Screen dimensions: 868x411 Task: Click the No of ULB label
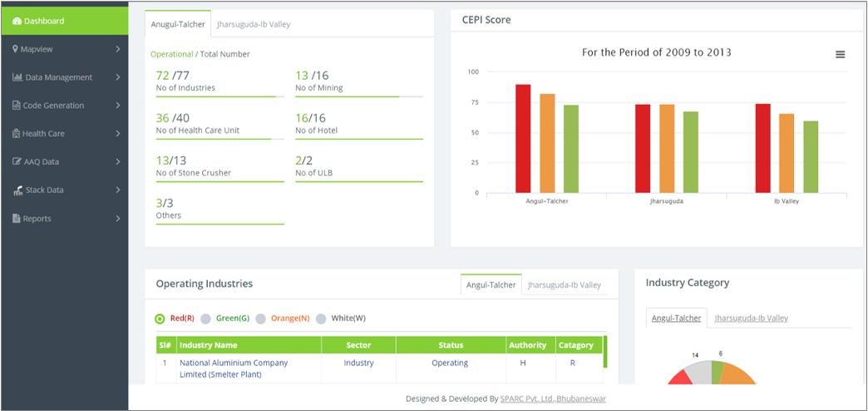tap(314, 173)
